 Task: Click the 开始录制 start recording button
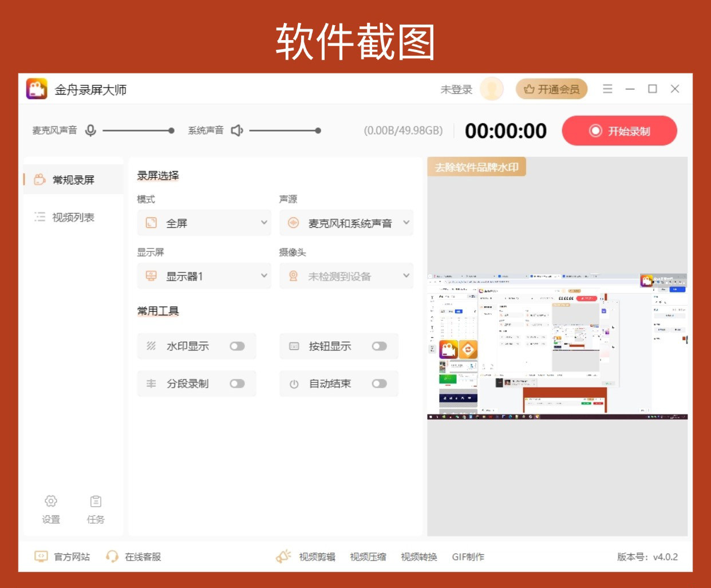pyautogui.click(x=619, y=131)
